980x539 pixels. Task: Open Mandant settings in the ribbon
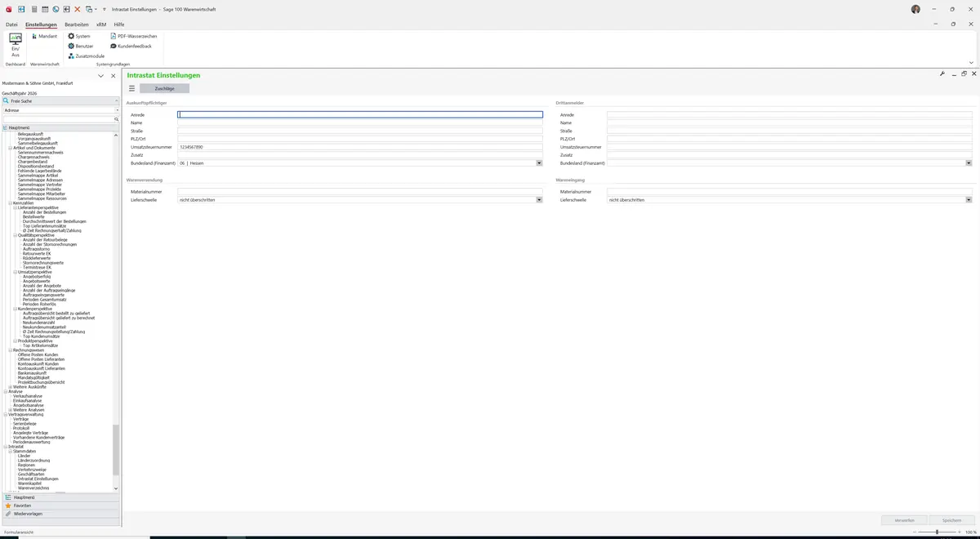[x=44, y=36]
